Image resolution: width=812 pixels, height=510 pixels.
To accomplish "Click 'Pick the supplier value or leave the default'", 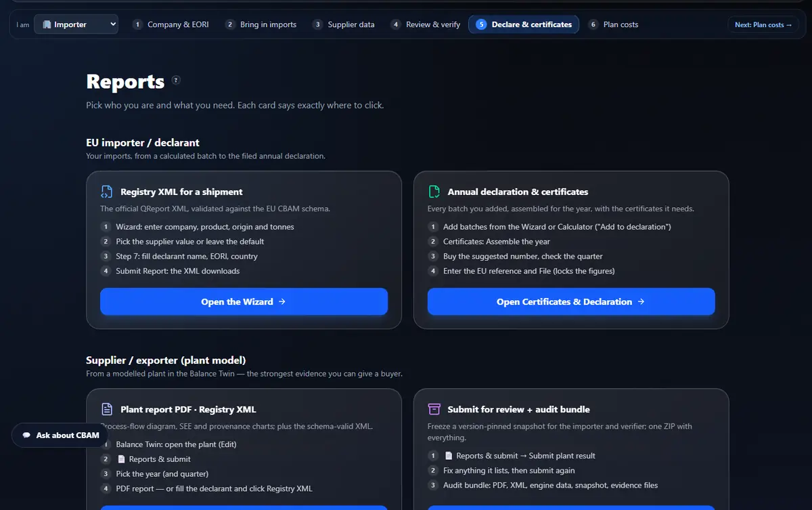I will (190, 241).
